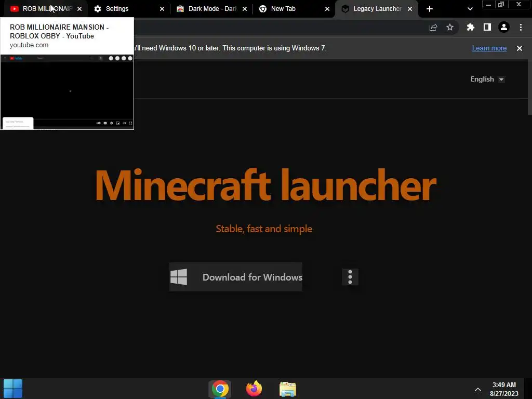Open more download options menu
The image size is (532, 399).
(350, 277)
